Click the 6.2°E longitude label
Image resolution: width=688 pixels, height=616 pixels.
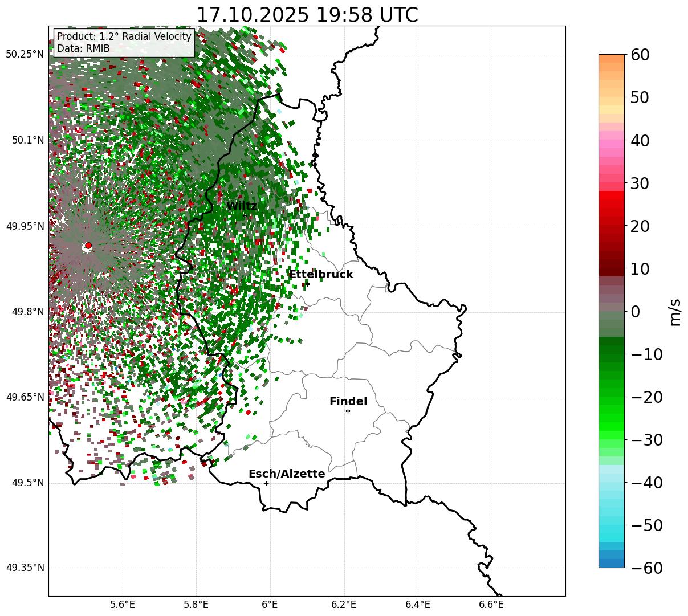(344, 604)
